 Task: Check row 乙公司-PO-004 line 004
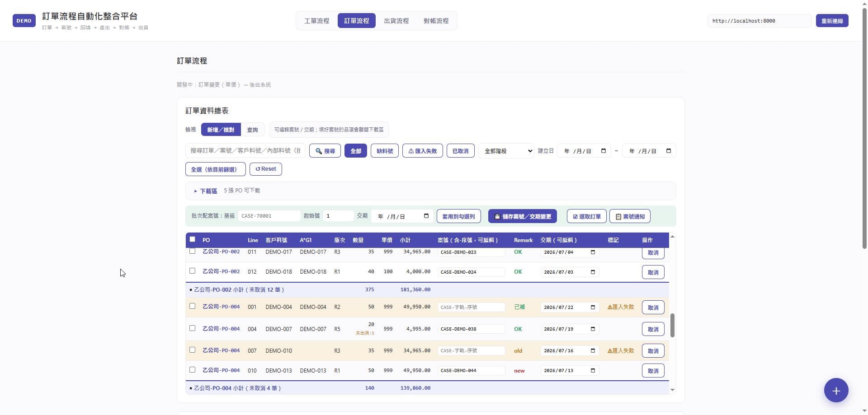click(192, 328)
